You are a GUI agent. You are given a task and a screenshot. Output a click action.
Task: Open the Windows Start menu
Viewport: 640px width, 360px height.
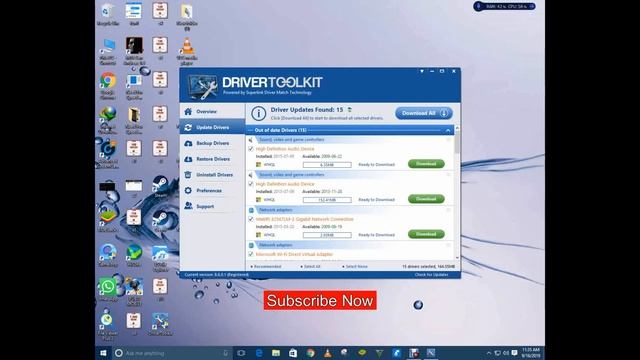[x=103, y=353]
